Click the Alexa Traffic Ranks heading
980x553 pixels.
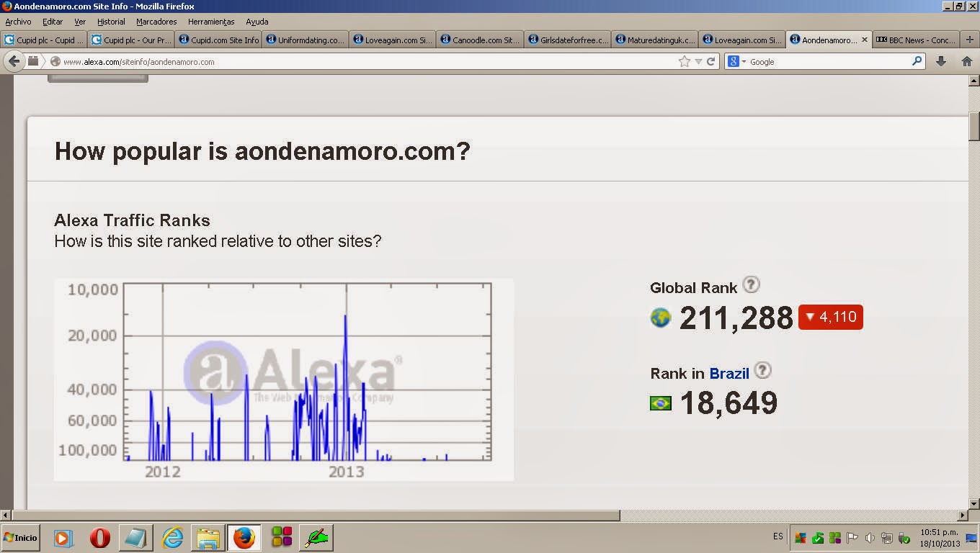(x=133, y=220)
